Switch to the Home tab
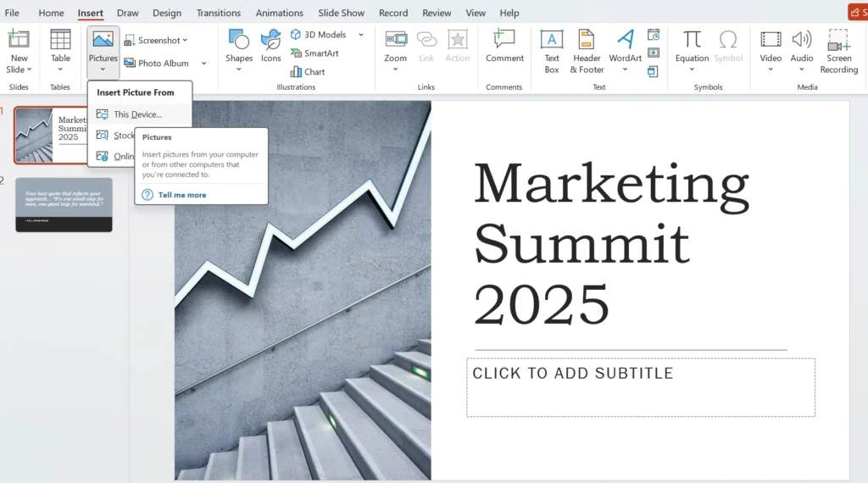The width and height of the screenshot is (868, 483). 51,13
